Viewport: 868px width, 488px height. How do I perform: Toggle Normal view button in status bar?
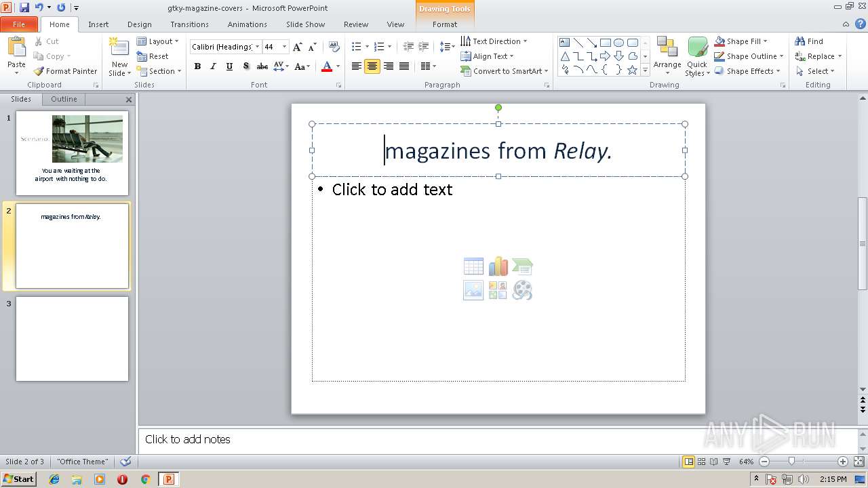click(689, 462)
